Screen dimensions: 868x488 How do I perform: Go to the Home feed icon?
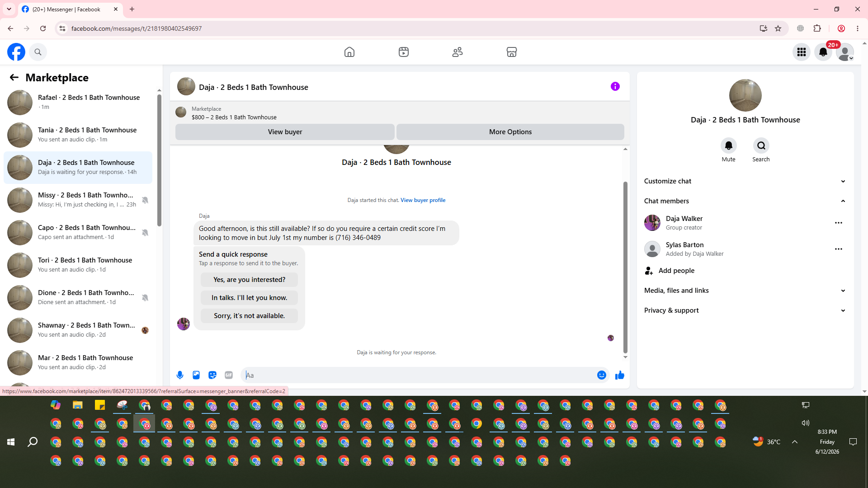coord(349,52)
